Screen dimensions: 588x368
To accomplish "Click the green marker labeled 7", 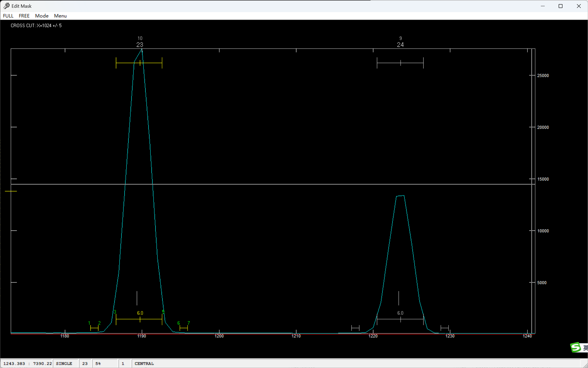I will coord(189,323).
